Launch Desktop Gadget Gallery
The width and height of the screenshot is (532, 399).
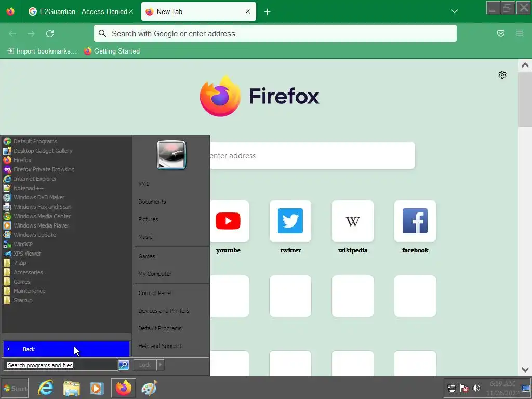point(43,151)
